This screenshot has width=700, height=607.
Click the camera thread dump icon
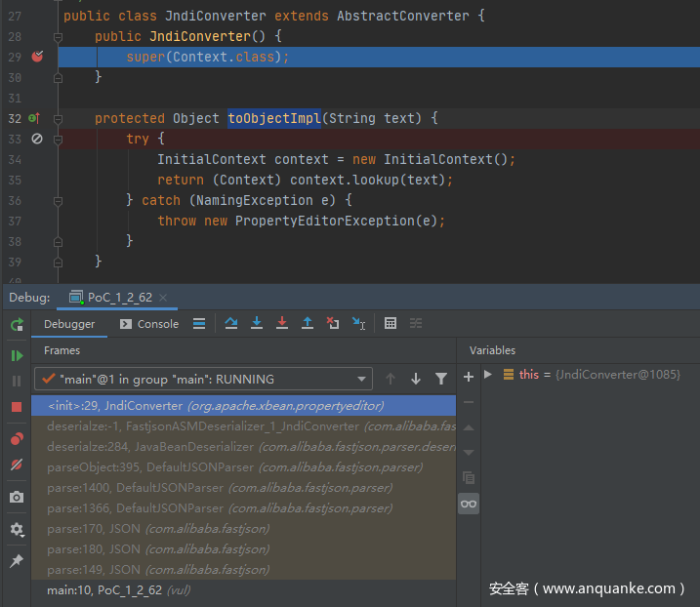[17, 498]
